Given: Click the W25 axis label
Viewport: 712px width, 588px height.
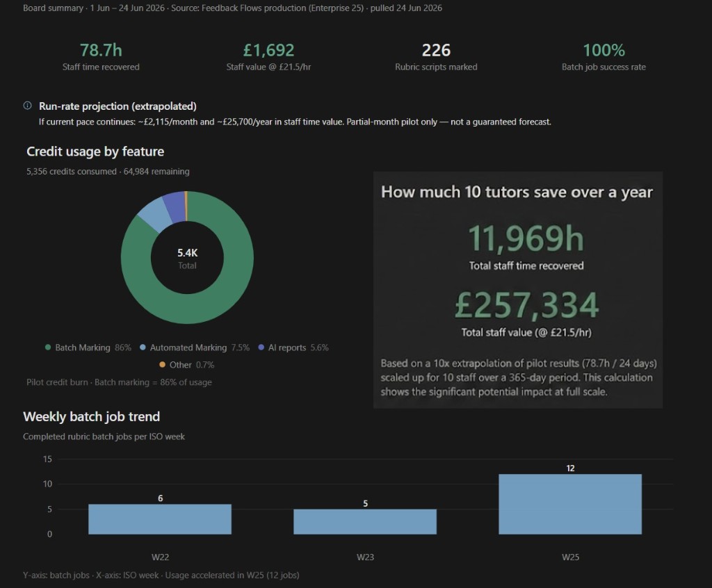Looking at the screenshot, I should click(570, 557).
